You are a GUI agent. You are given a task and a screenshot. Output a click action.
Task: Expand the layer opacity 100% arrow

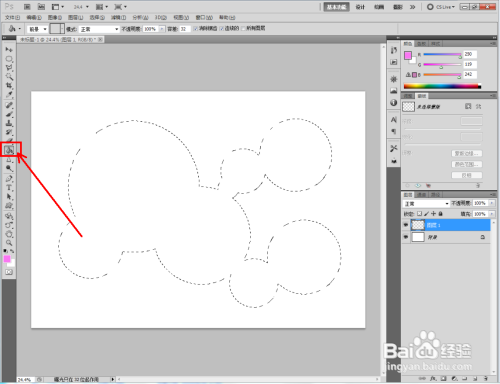tap(492, 203)
